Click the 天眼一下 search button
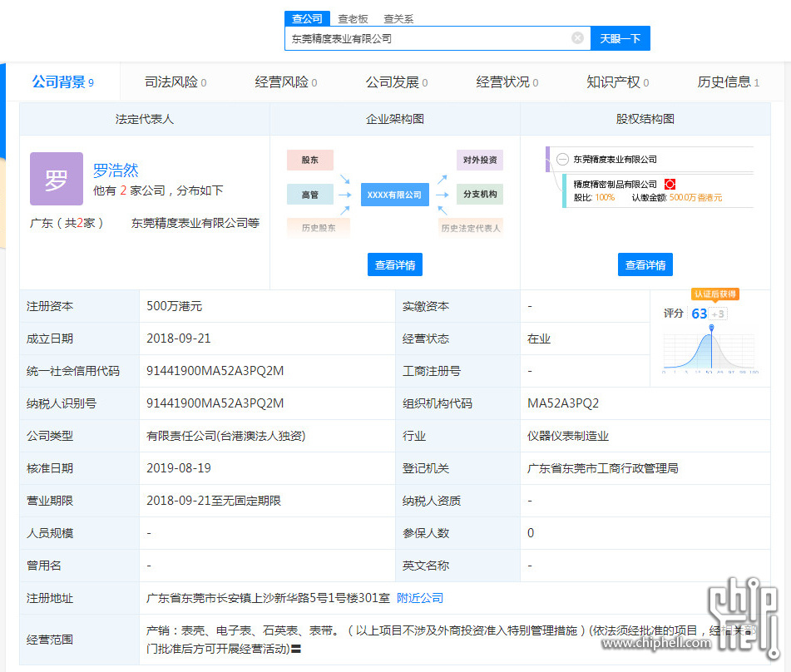The width and height of the screenshot is (791, 672). tap(620, 38)
